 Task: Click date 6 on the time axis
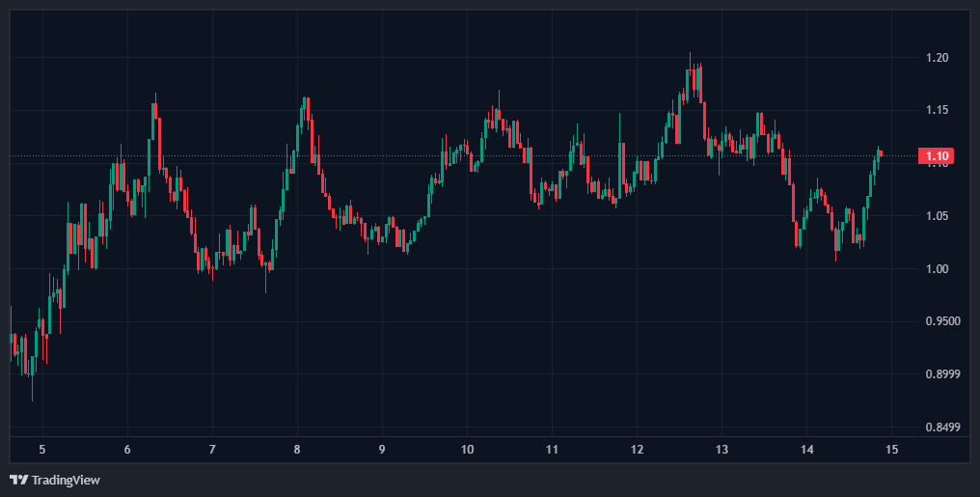tap(127, 450)
